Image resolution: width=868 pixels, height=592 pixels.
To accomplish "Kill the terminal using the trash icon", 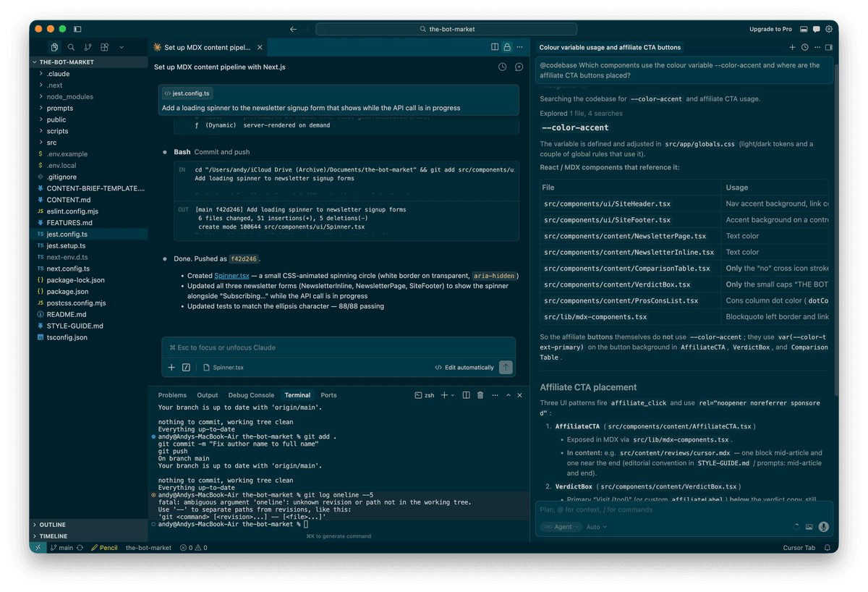I will 480,395.
